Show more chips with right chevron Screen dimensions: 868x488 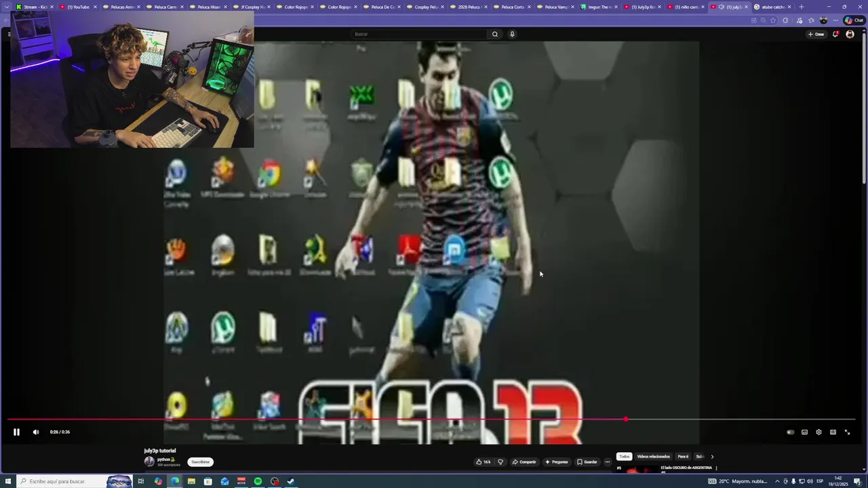[x=712, y=457]
